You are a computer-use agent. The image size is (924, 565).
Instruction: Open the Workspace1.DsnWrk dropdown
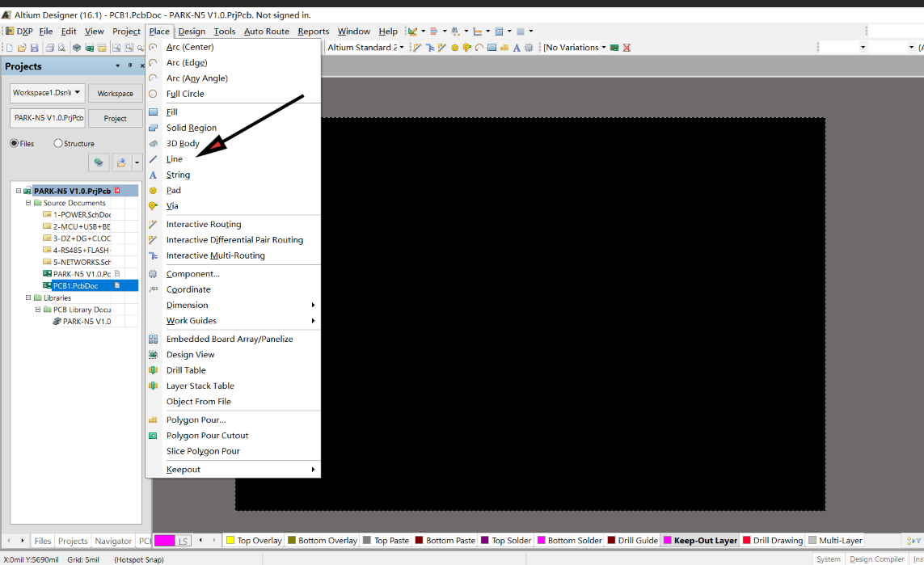77,92
